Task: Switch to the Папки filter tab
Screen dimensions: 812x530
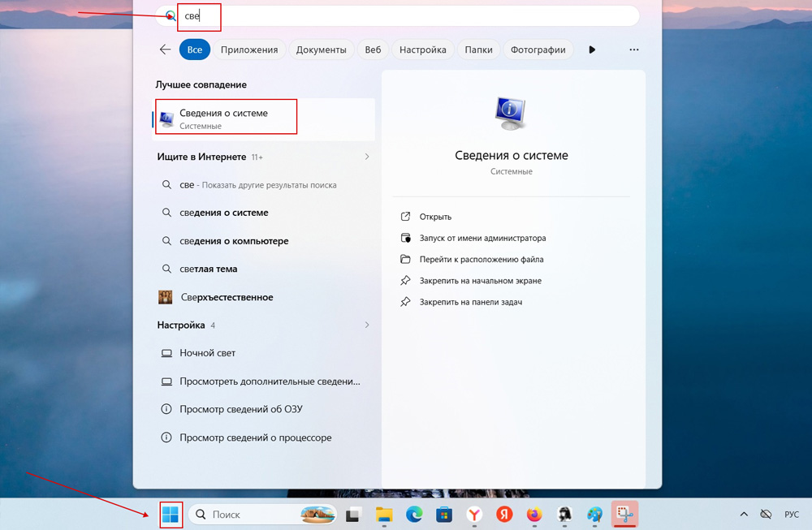Action: (x=478, y=50)
